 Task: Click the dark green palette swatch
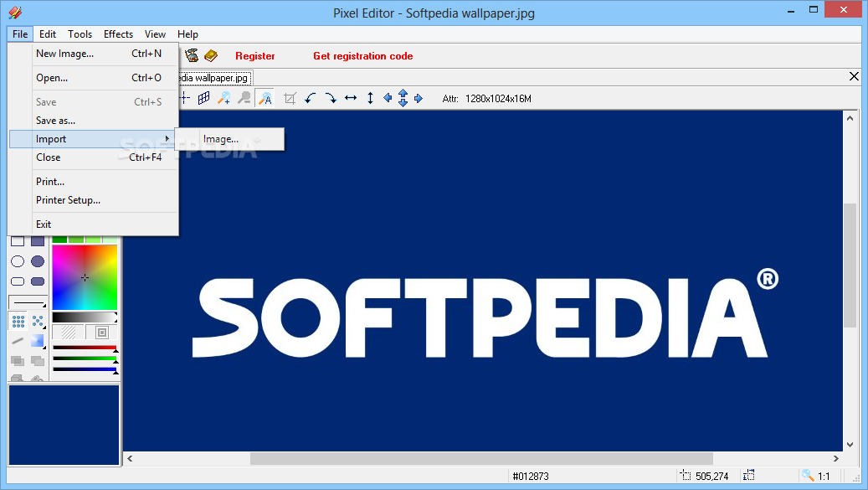pyautogui.click(x=59, y=240)
